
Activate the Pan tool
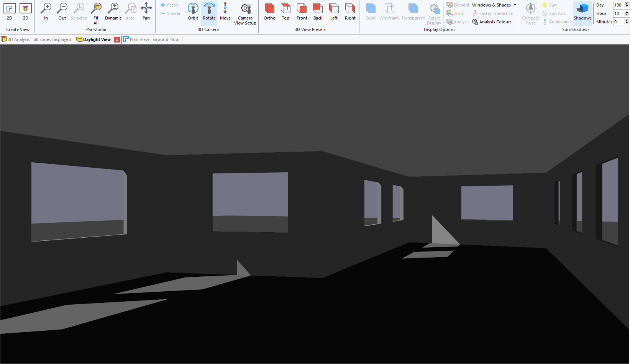pos(146,11)
